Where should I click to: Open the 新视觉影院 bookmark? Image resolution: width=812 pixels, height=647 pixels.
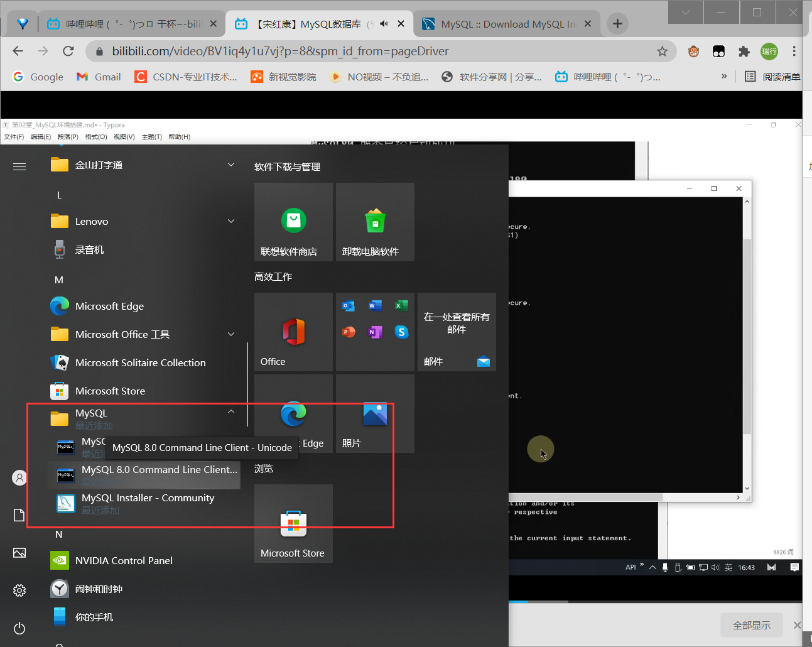[284, 77]
